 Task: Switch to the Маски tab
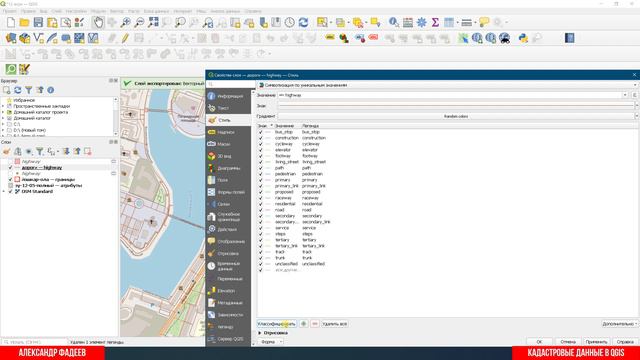tap(229, 144)
